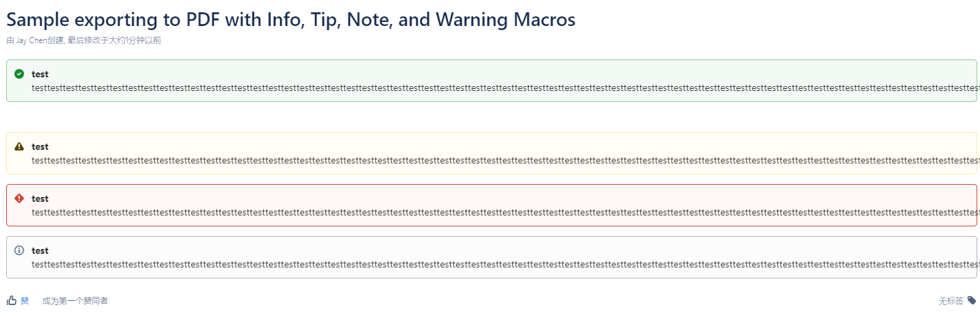Open the 无标签 labels text
980x316 pixels.
point(951,301)
